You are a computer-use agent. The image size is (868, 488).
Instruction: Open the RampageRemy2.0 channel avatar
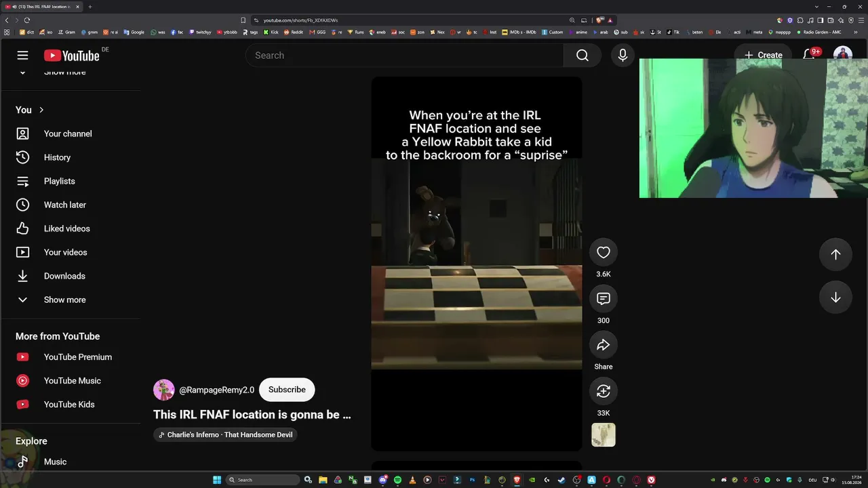164,390
